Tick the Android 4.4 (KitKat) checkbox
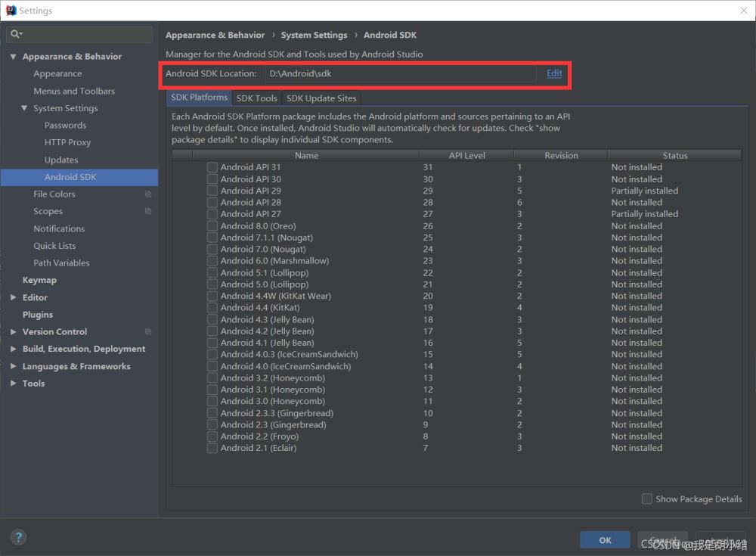This screenshot has height=556, width=756. [212, 307]
